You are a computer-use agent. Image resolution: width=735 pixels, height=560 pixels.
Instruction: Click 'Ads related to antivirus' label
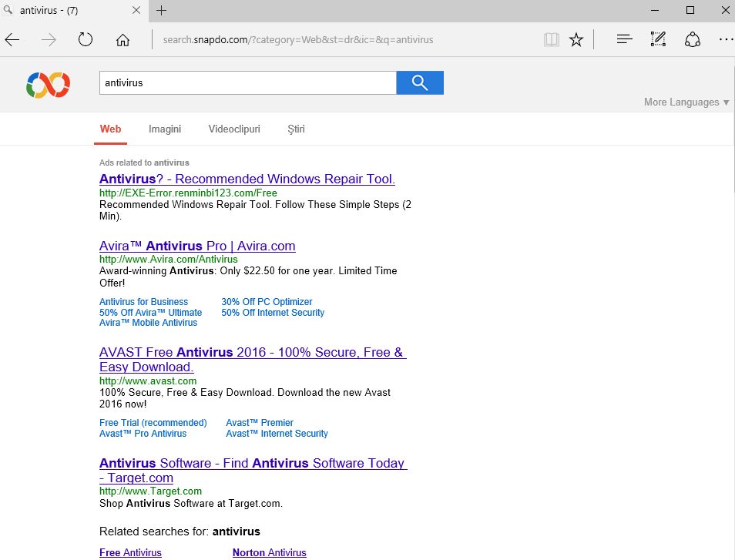(x=144, y=163)
